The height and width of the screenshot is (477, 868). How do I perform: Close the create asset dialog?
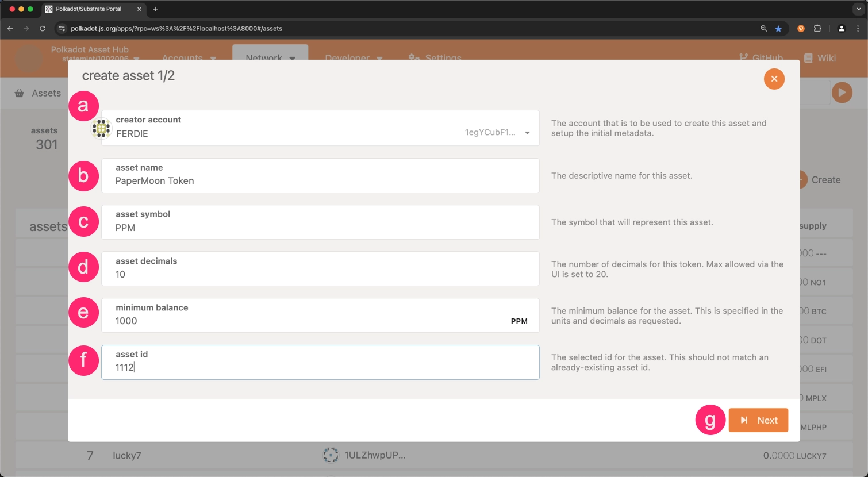click(774, 79)
